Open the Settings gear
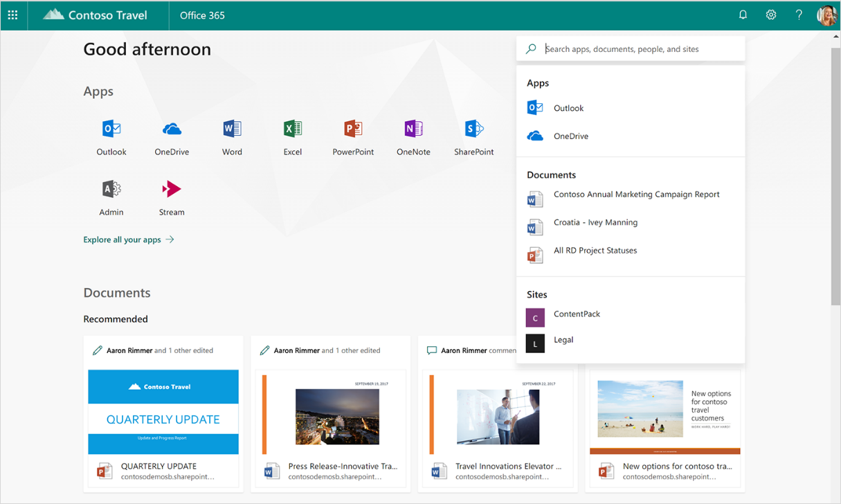This screenshot has height=504, width=841. click(x=770, y=15)
